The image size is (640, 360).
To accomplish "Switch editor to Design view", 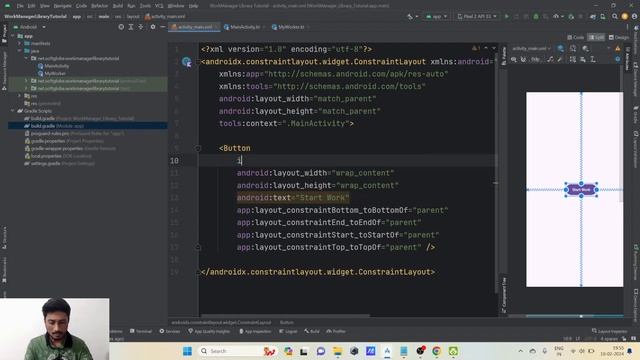I will pos(619,37).
